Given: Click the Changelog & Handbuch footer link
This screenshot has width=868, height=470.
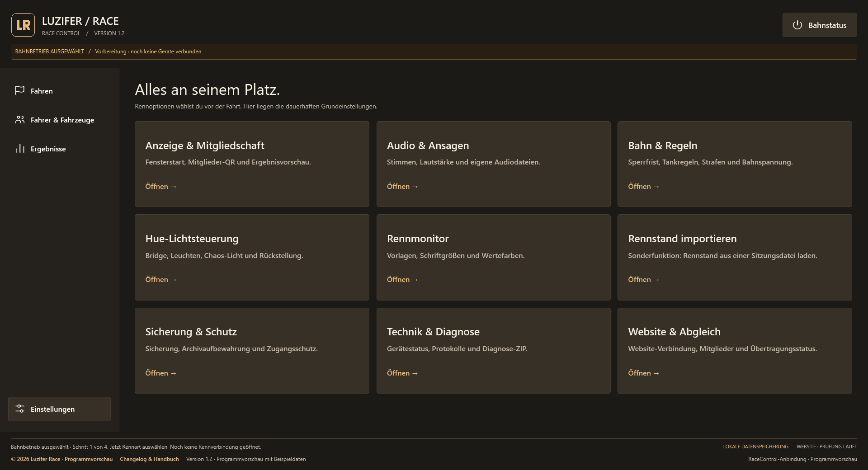Looking at the screenshot, I should 149,459.
